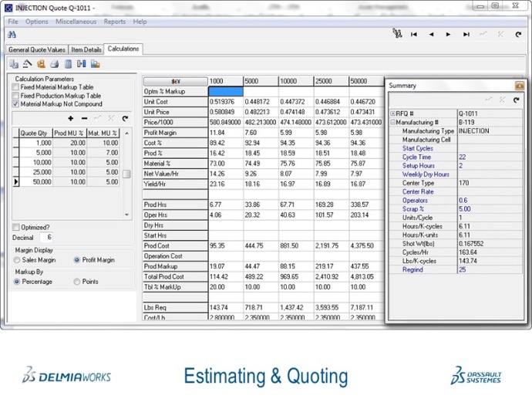Expand the RFQ # tree node
This screenshot has width=532, height=399.
tap(392, 113)
